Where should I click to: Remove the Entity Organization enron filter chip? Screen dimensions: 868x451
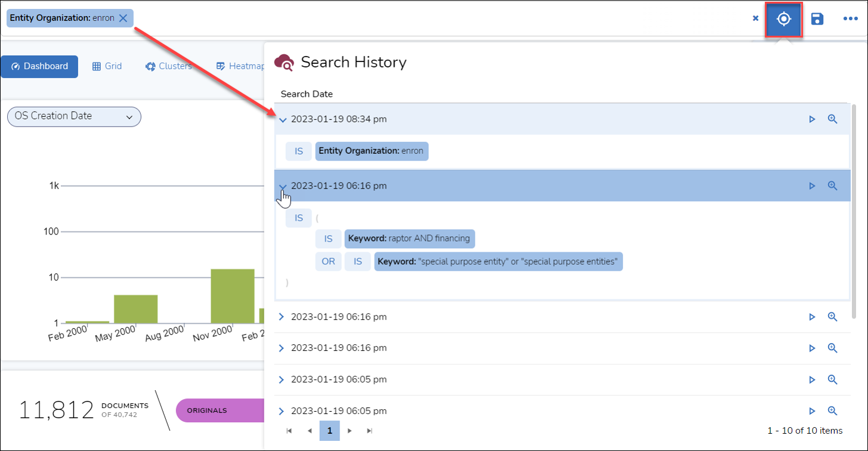click(123, 18)
